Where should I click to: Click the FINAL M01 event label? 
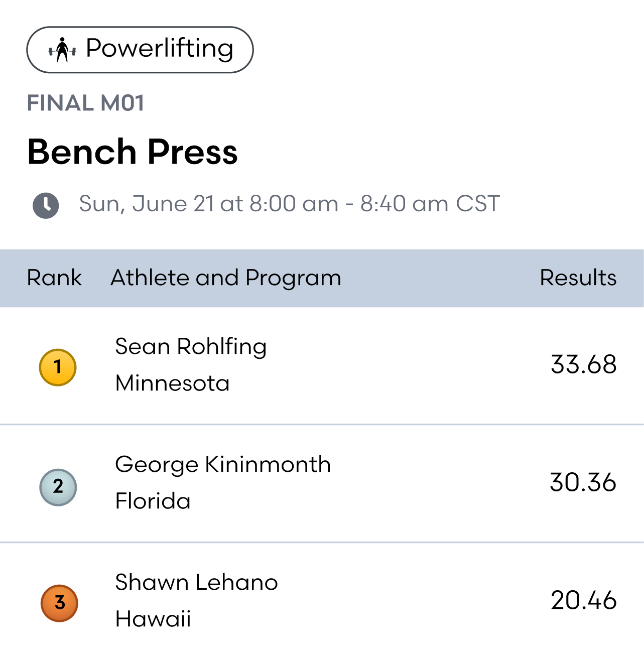[x=86, y=103]
